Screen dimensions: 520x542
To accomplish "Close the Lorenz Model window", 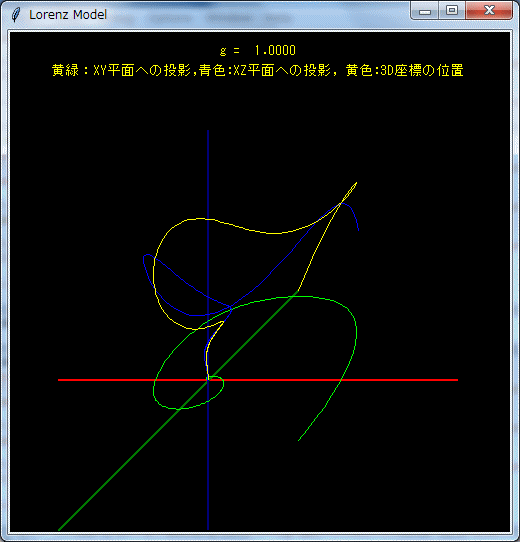I will 489,11.
